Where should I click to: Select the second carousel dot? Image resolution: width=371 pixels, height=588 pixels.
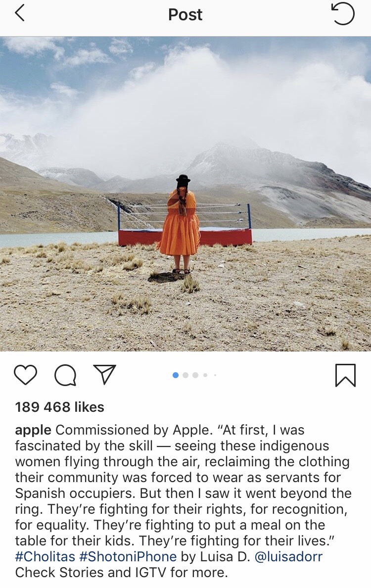[185, 375]
